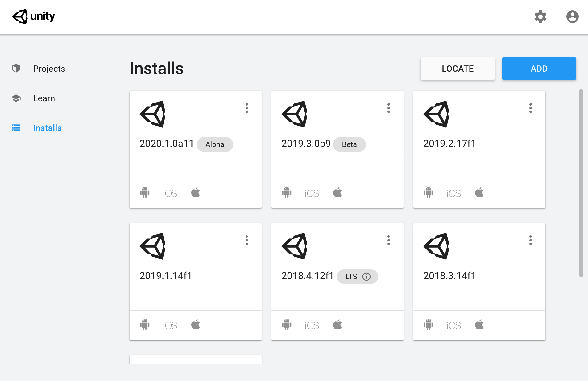The image size is (588, 381).
Task: Click the ADD button
Action: (x=539, y=68)
